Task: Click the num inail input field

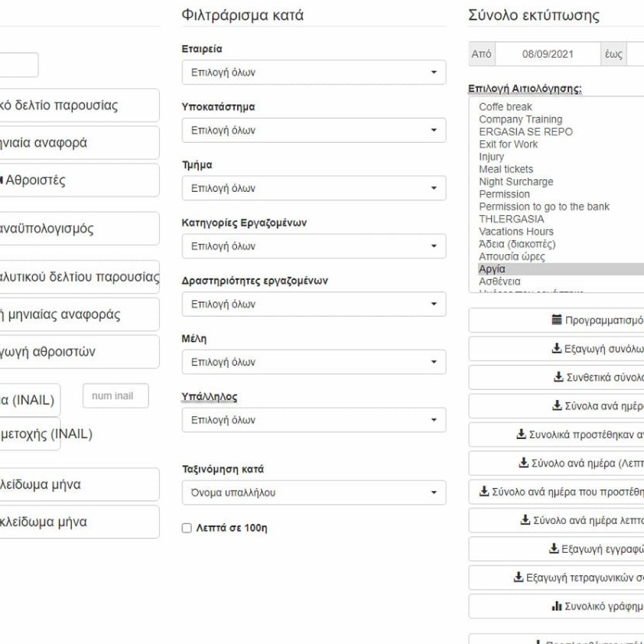Action: (116, 396)
